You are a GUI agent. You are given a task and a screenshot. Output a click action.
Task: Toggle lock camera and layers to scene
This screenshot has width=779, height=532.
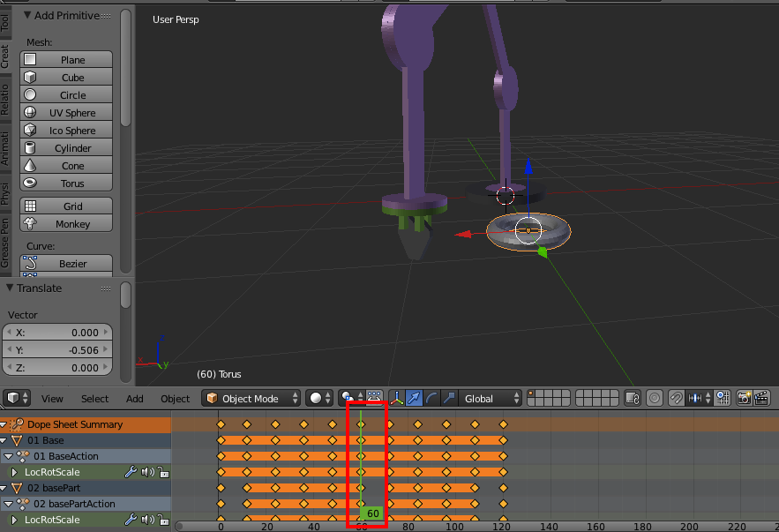click(x=633, y=399)
